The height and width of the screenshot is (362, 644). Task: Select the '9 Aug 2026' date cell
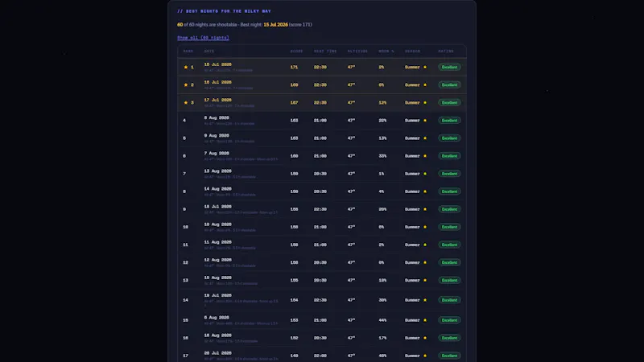click(217, 135)
